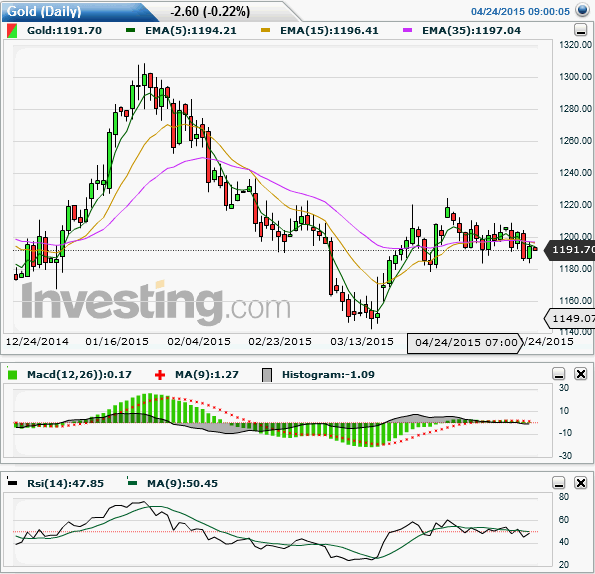Minimize the RSI indicator panel
The width and height of the screenshot is (595, 574).
559,483
